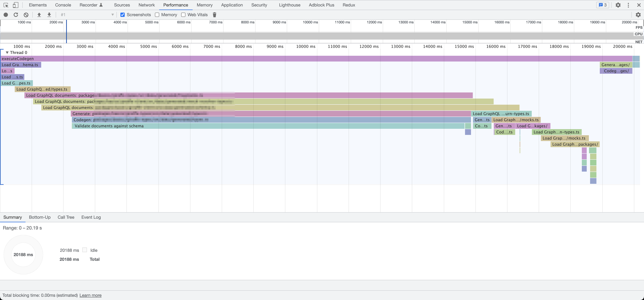Click the save profile download icon

click(49, 15)
